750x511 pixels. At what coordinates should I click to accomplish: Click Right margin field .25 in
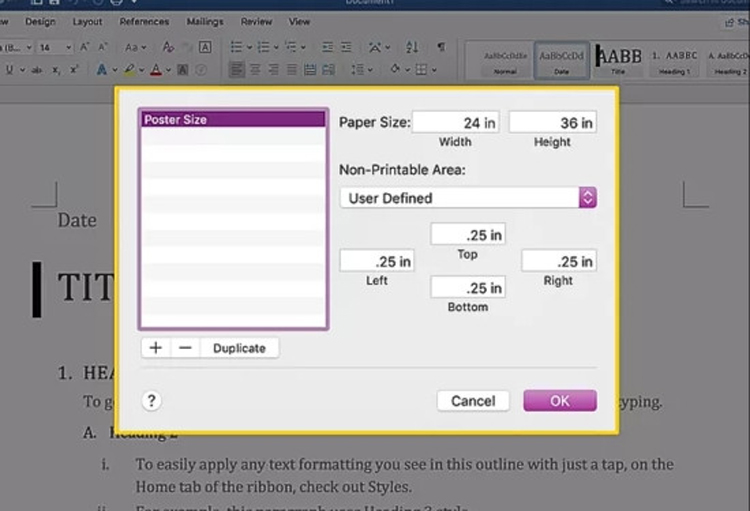click(559, 261)
